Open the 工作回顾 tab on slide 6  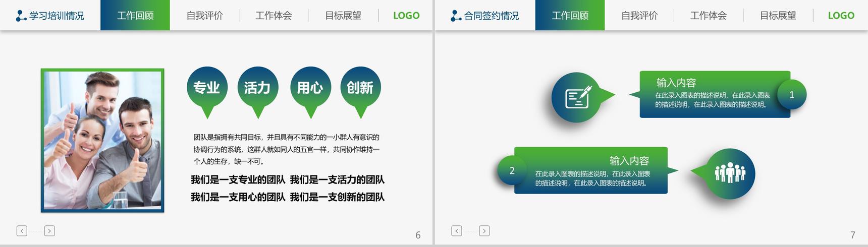pos(135,15)
